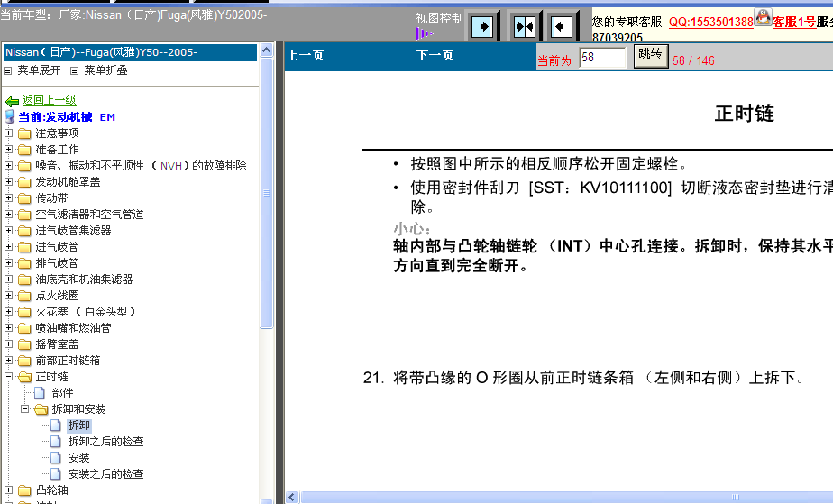Click the 当前:发动机械 EM label
Screen dimensions: 833x504
tap(67, 117)
